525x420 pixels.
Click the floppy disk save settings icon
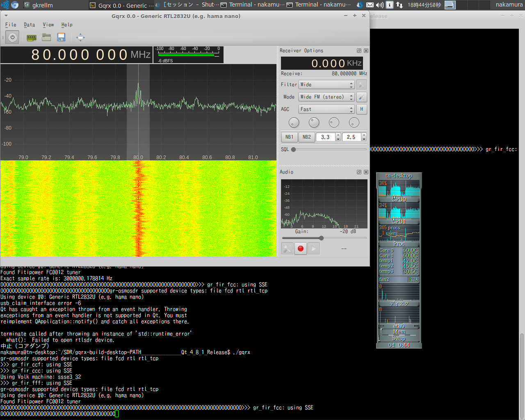click(x=61, y=37)
